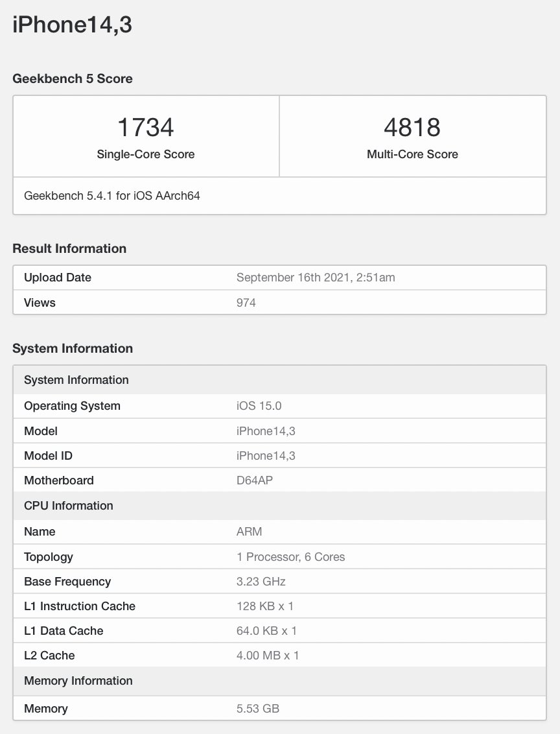Select the Geekbench 5 Score heading
560x734 pixels.
[73, 78]
